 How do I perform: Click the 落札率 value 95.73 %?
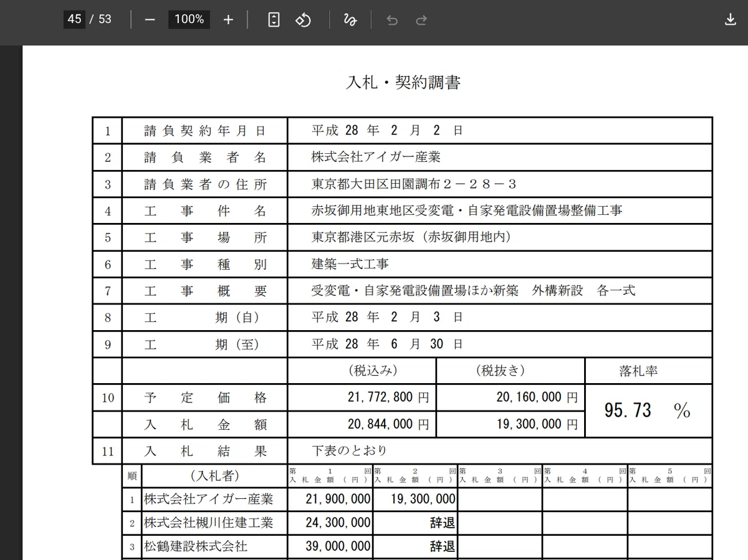click(x=648, y=410)
